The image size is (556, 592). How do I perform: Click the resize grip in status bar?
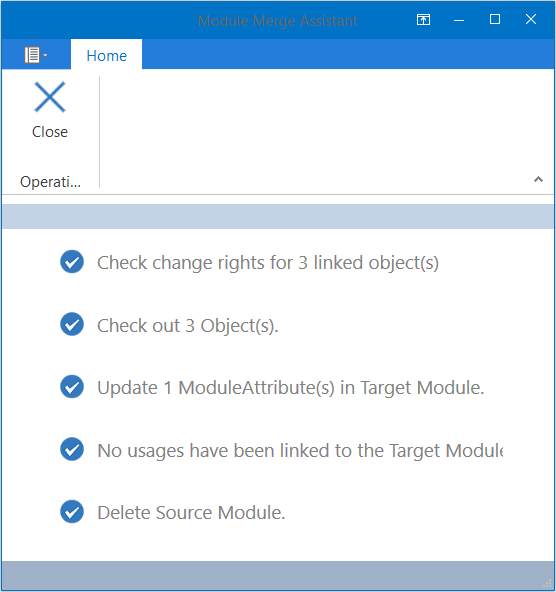pyautogui.click(x=547, y=584)
